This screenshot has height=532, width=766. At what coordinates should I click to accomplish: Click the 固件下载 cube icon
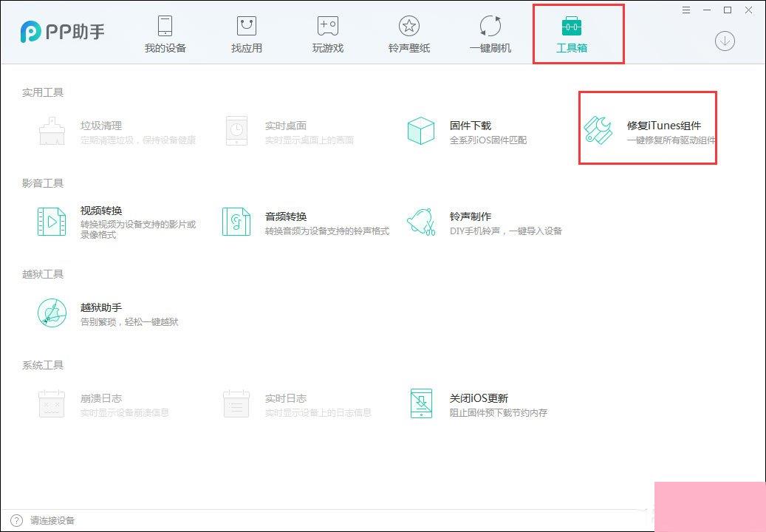[x=420, y=131]
